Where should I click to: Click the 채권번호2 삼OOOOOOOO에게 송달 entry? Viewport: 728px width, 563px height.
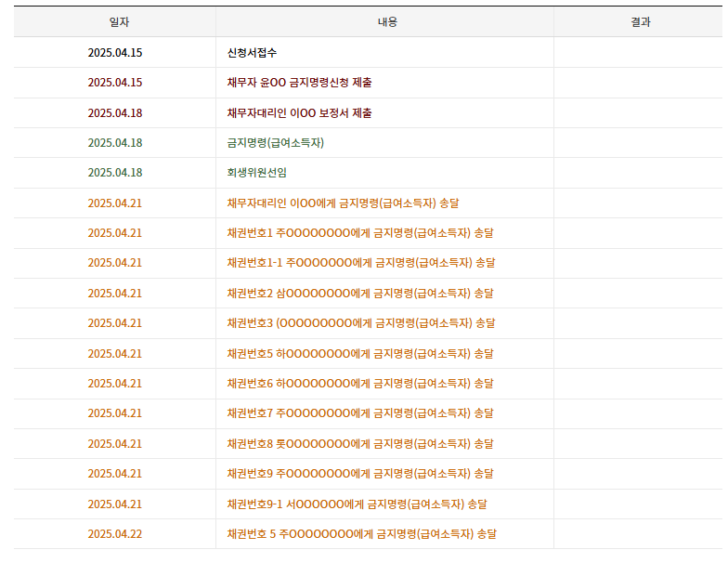360,294
